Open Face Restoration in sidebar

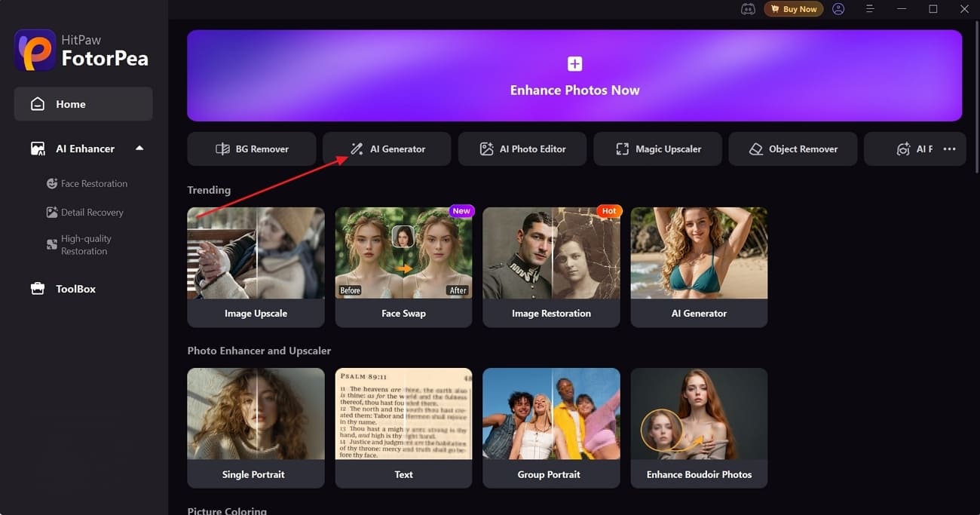pos(93,183)
